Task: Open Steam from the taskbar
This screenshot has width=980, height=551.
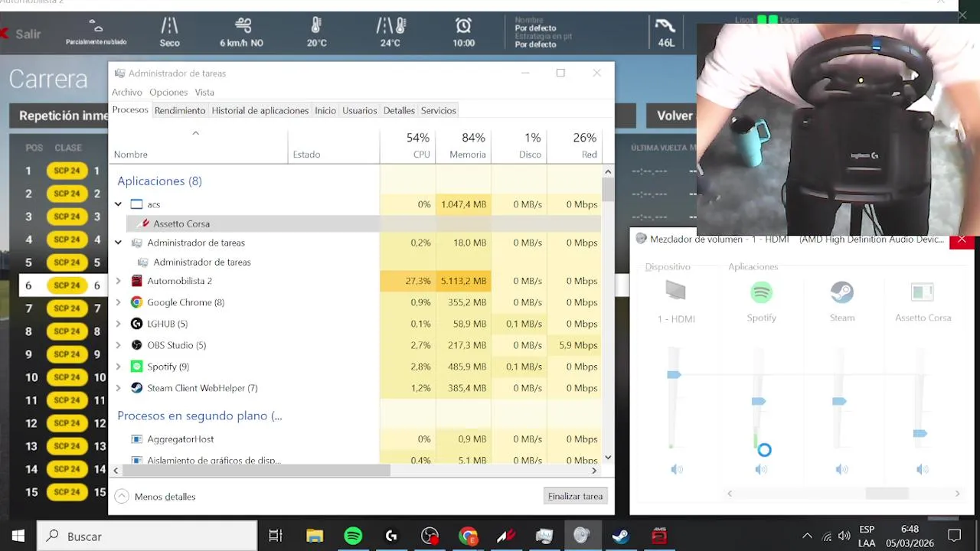Action: click(x=621, y=536)
